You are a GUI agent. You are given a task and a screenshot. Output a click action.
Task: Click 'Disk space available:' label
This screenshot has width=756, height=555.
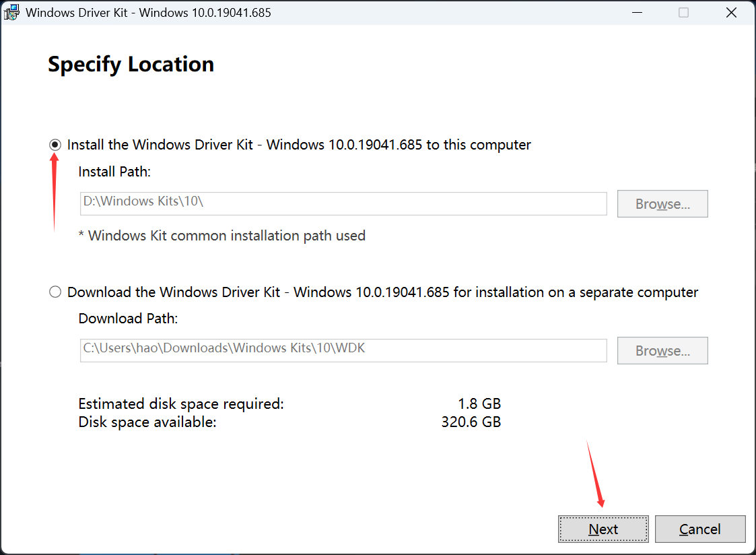147,422
